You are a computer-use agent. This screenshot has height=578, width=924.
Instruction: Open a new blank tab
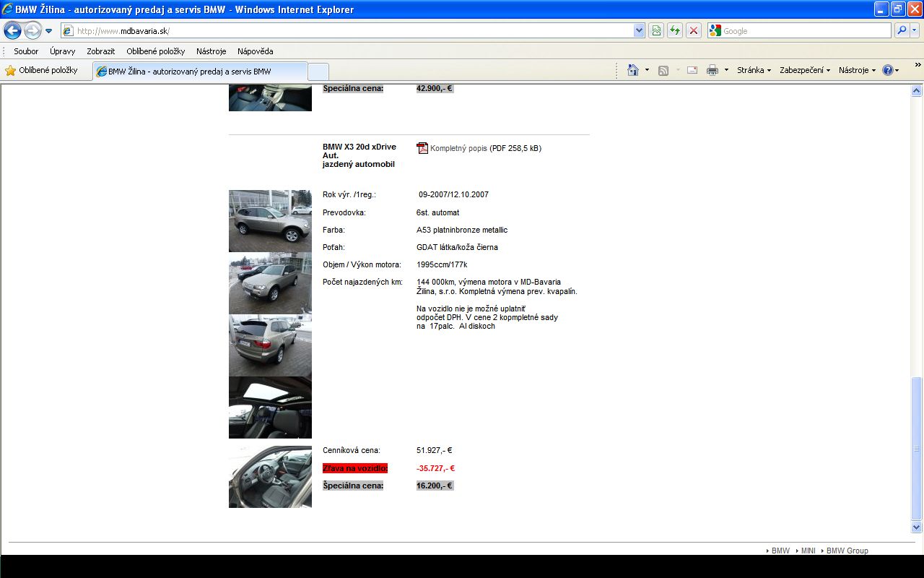click(318, 72)
